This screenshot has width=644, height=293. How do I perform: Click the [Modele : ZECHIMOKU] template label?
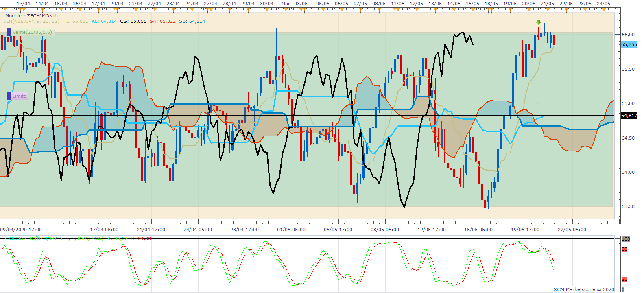(x=31, y=16)
